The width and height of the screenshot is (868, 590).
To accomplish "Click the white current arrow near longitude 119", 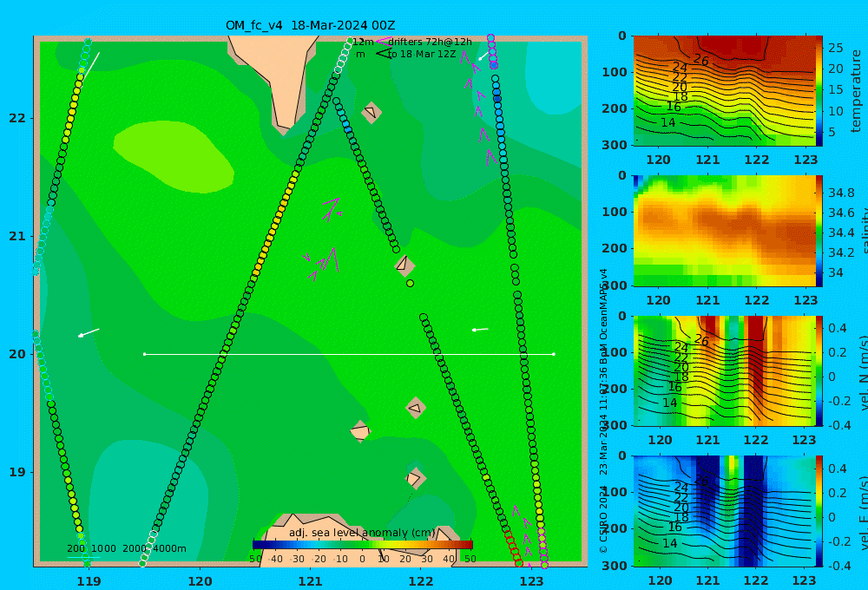I will (x=89, y=332).
